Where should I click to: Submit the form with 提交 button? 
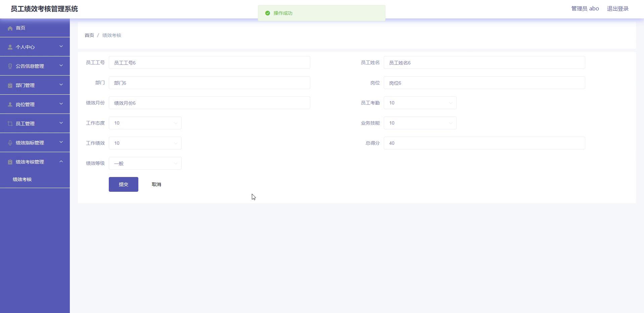(x=123, y=184)
